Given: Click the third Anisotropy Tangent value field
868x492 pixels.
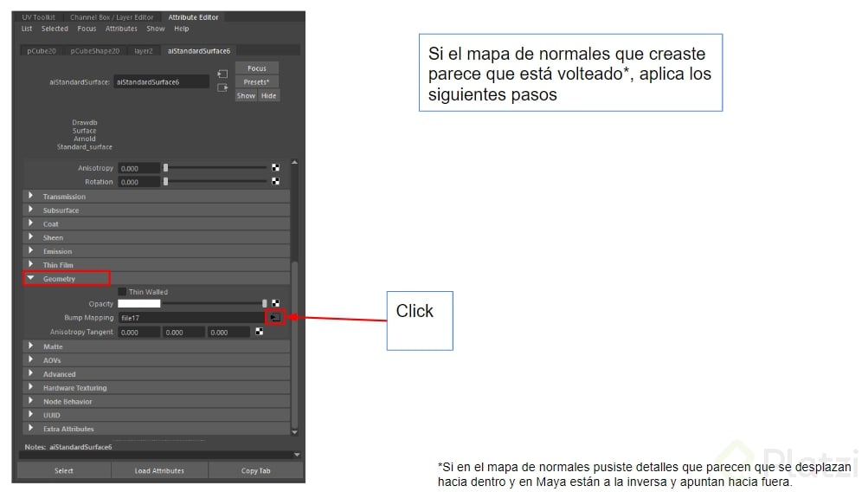Looking at the screenshot, I should [x=228, y=333].
